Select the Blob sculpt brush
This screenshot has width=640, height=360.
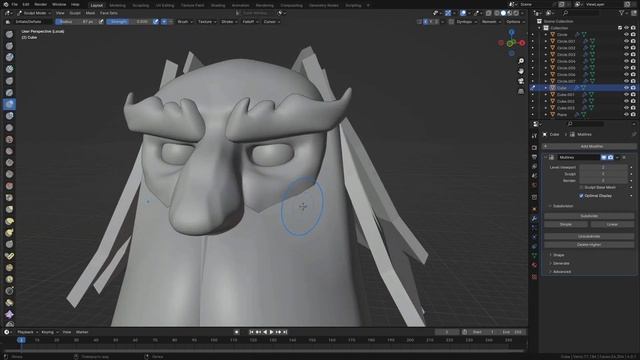(9, 116)
